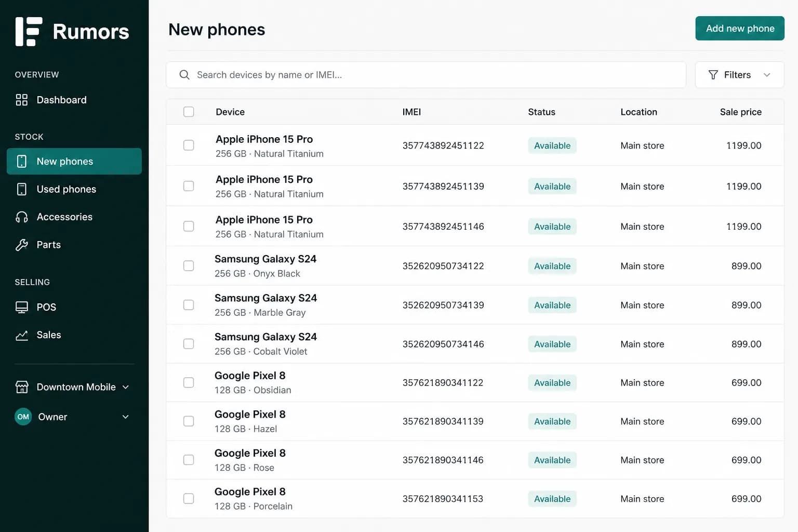Select the Galaxy S24 Marble Gray checkbox

click(x=189, y=304)
